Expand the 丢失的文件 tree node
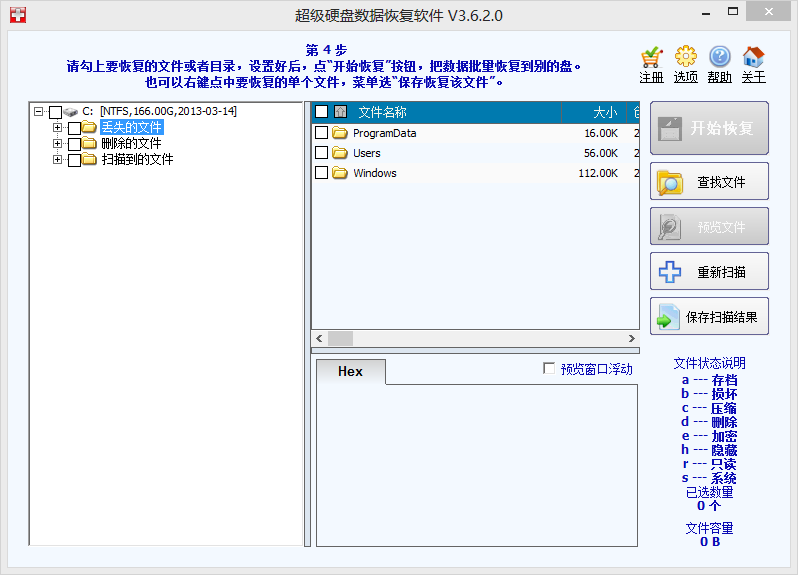798x575 pixels. [x=58, y=128]
